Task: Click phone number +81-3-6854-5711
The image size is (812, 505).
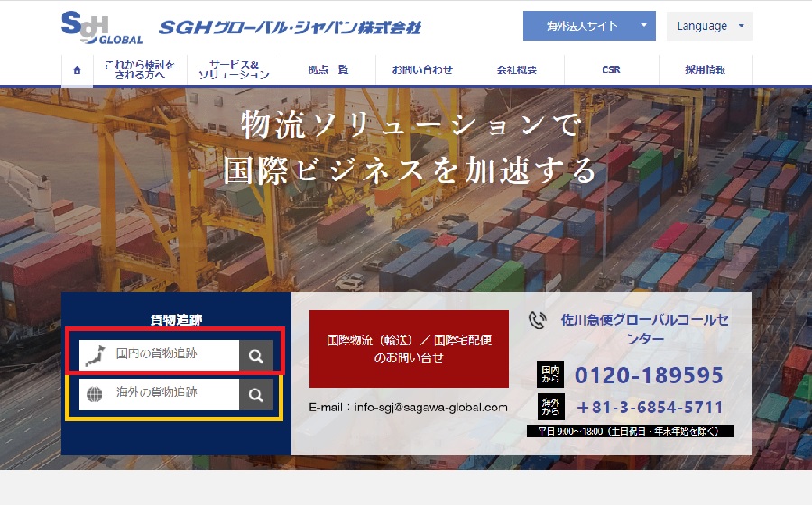Action: tap(650, 408)
